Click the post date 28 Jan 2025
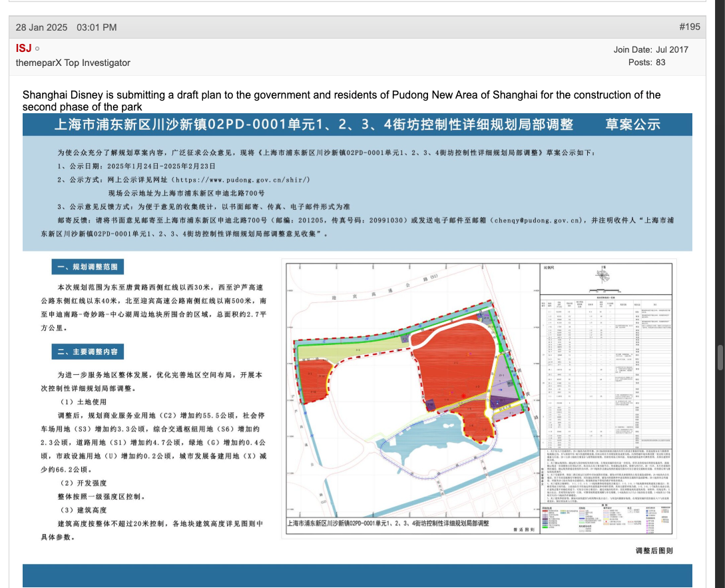This screenshot has width=725, height=588. tap(41, 27)
